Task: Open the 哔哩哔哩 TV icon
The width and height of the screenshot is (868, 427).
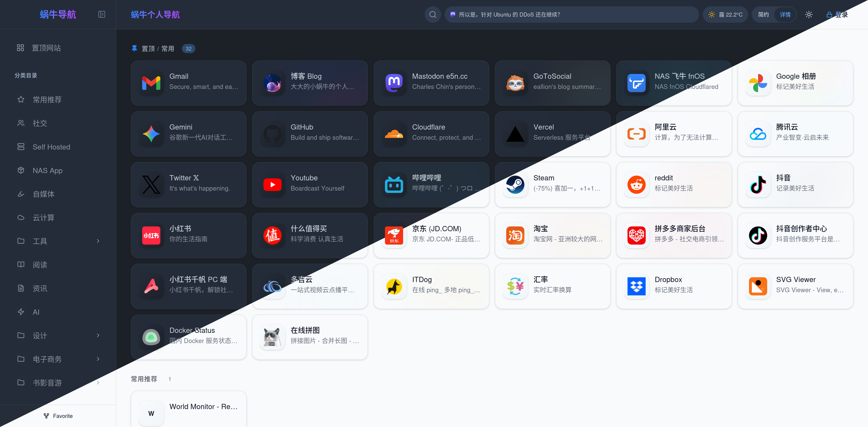Action: [394, 185]
